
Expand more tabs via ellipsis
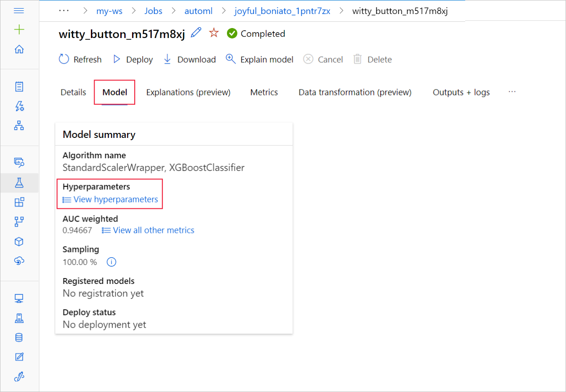coord(512,92)
